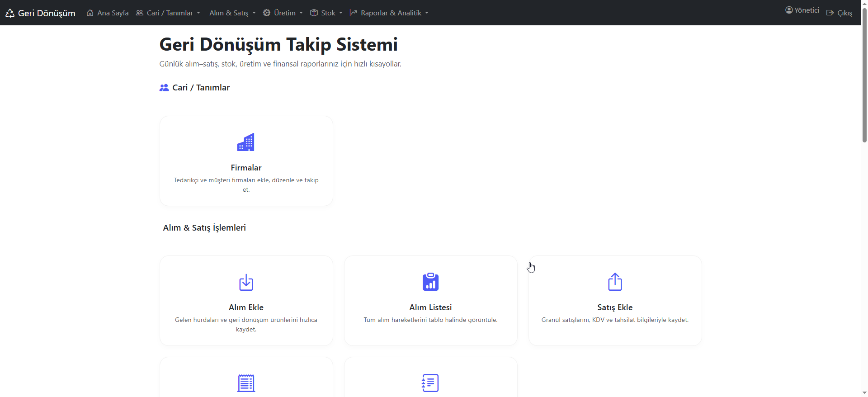Click the people icon beside Cari / Tanımlar menu
This screenshot has height=397, width=868.
[140, 13]
